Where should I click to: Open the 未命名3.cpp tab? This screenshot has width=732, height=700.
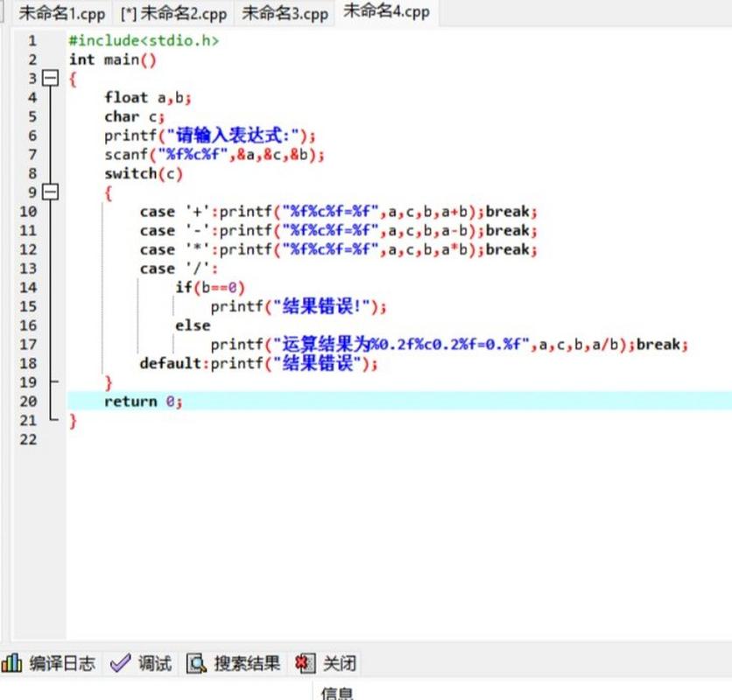[x=285, y=13]
